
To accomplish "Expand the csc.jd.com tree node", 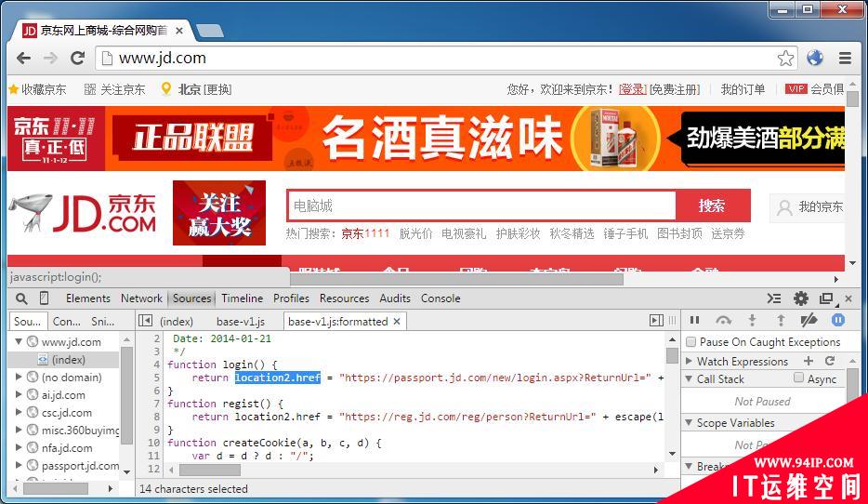I will point(19,412).
